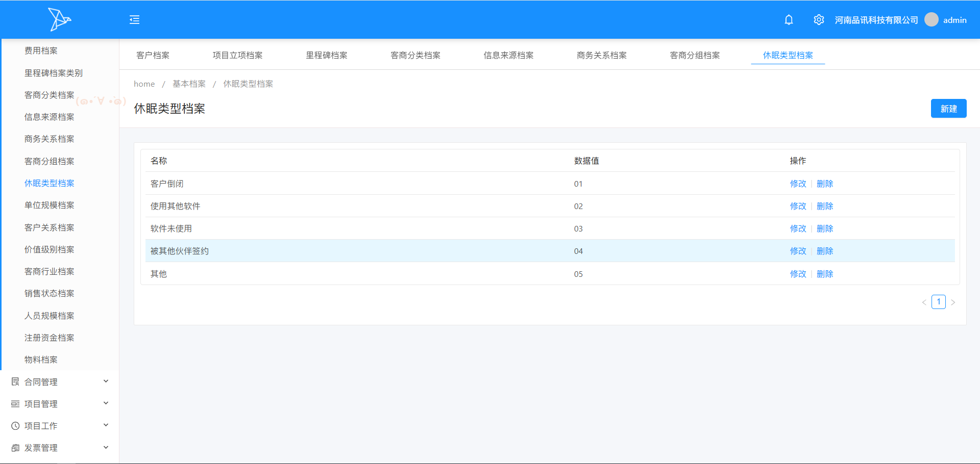Click 修改 for 其他 row
The image size is (980, 464).
tap(798, 274)
